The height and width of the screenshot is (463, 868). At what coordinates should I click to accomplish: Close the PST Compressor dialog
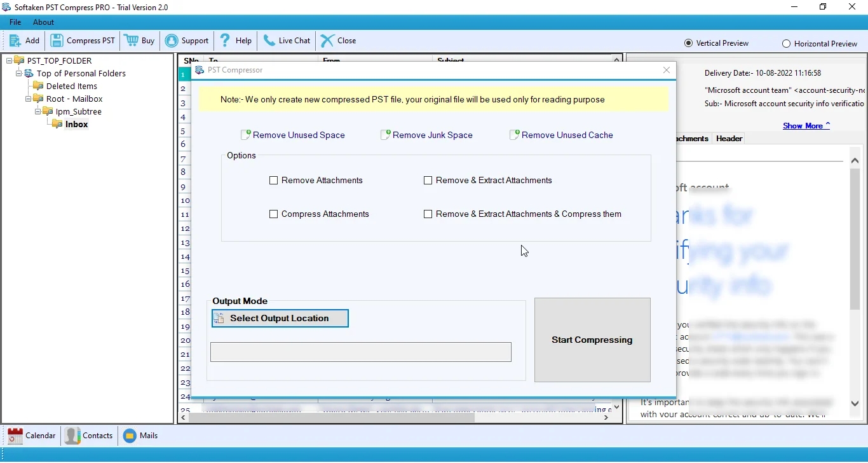coord(666,70)
